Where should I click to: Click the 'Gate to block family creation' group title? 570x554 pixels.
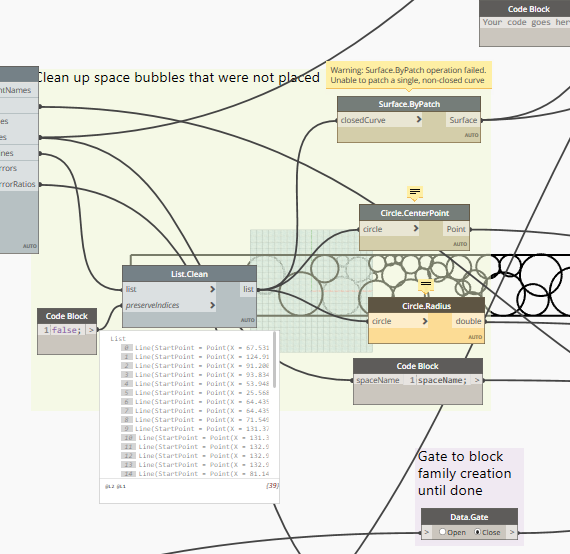[464, 473]
